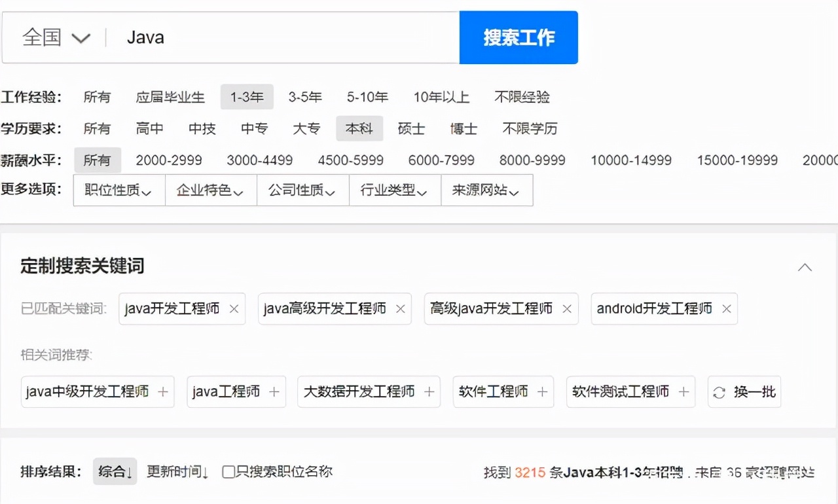Select 所有 in 薪酬水平 filter

coord(98,160)
